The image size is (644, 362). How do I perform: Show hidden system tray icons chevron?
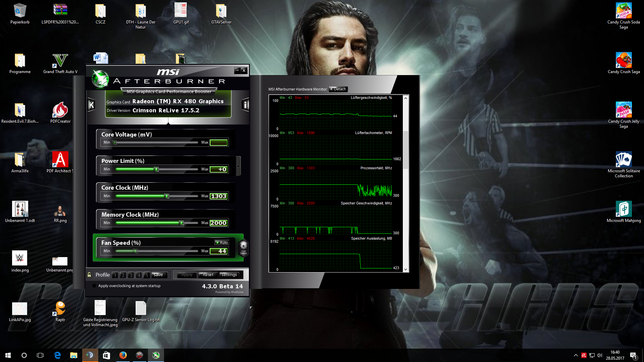tap(576, 355)
